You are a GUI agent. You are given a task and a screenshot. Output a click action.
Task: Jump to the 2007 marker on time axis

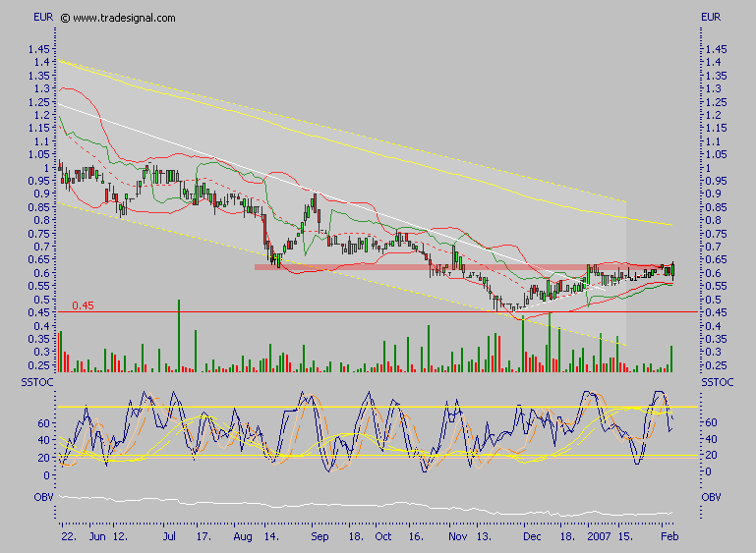[x=600, y=538]
